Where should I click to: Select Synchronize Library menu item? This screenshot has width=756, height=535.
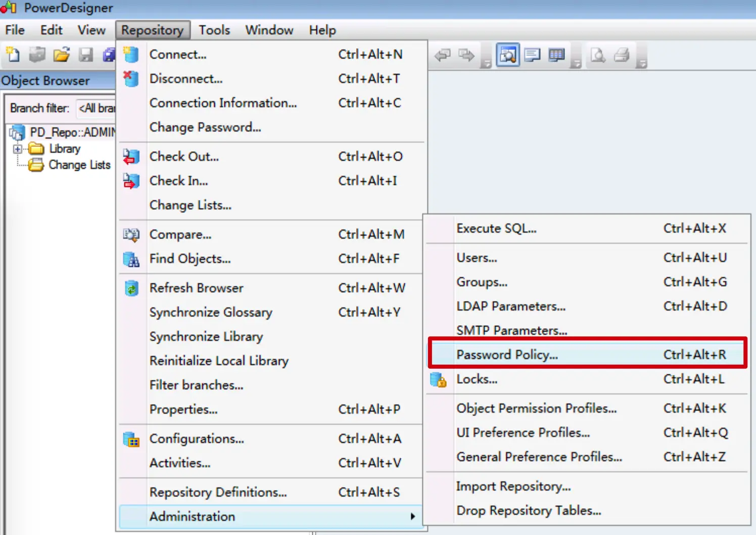pos(271,337)
